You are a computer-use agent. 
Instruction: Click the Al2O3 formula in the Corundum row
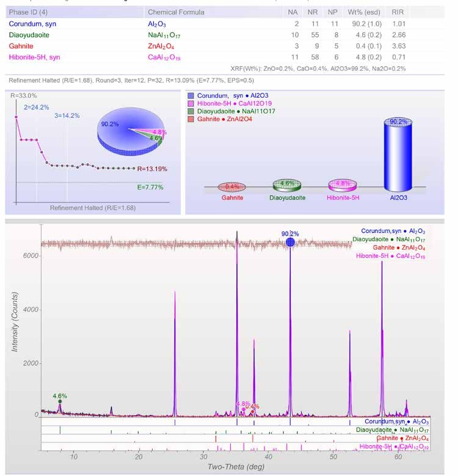157,24
